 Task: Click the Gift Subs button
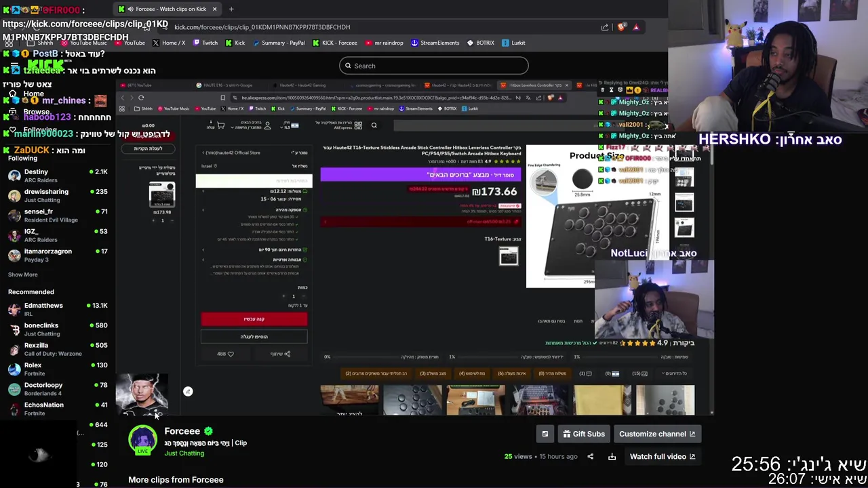[x=584, y=434]
